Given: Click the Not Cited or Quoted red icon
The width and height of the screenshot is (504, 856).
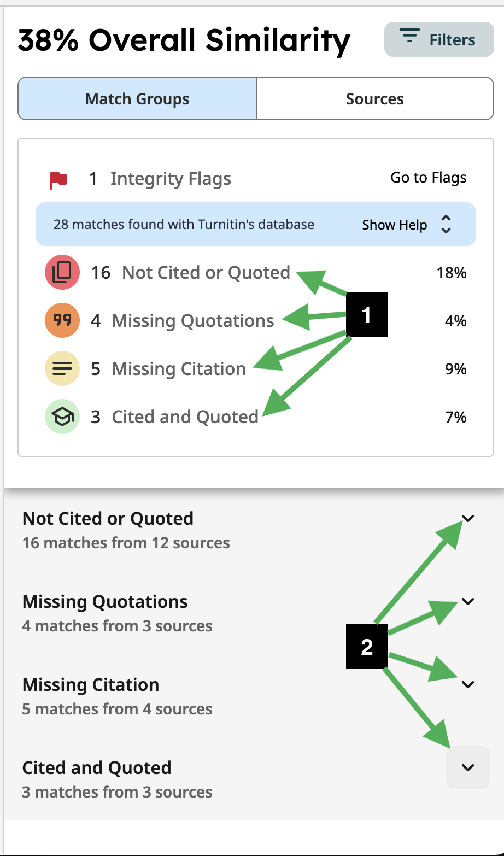Looking at the screenshot, I should [x=62, y=272].
